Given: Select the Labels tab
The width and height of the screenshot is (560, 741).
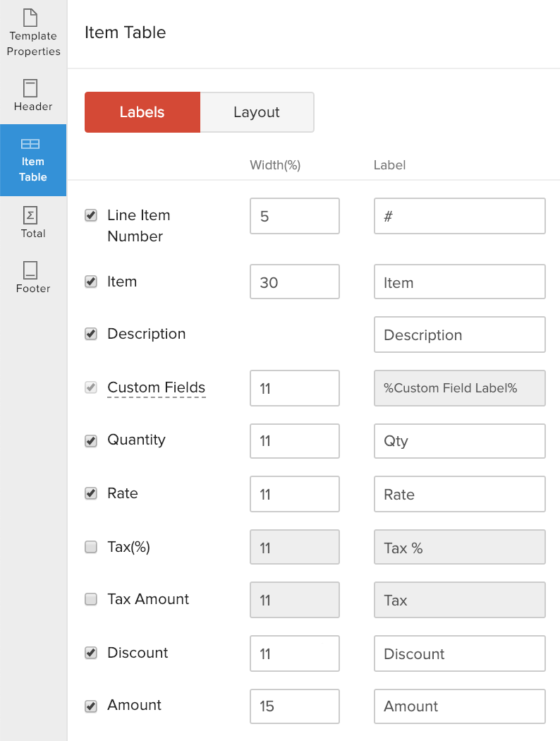Looking at the screenshot, I should pos(142,112).
